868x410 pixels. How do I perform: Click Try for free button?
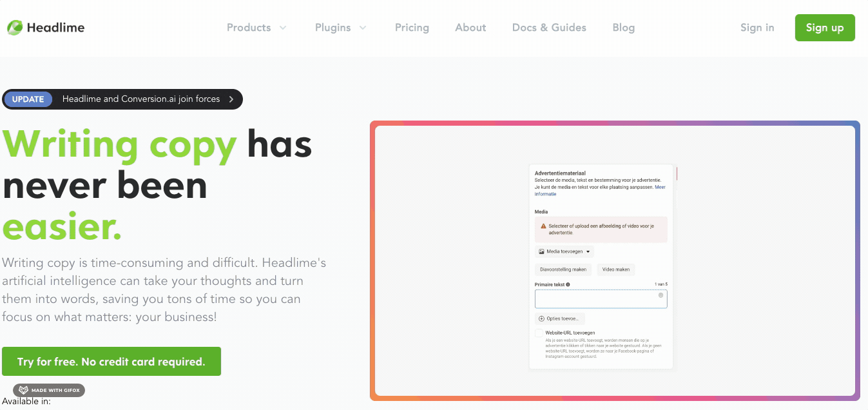[x=111, y=362]
